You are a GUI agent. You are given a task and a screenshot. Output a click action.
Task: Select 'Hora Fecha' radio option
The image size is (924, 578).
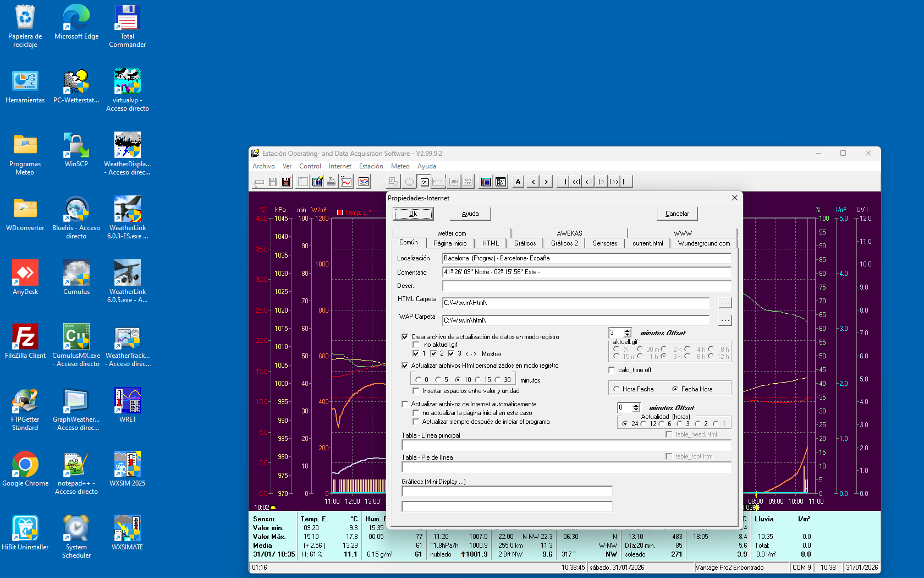(617, 389)
